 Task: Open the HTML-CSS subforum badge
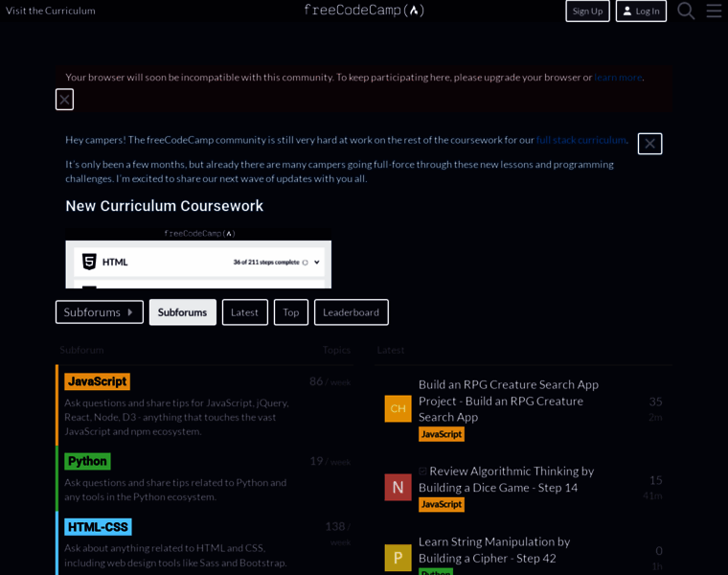(x=98, y=527)
